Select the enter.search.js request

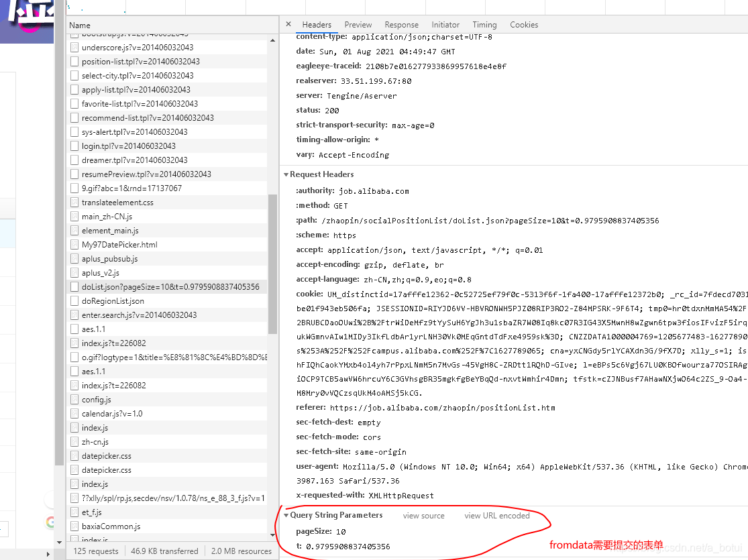(x=167, y=315)
